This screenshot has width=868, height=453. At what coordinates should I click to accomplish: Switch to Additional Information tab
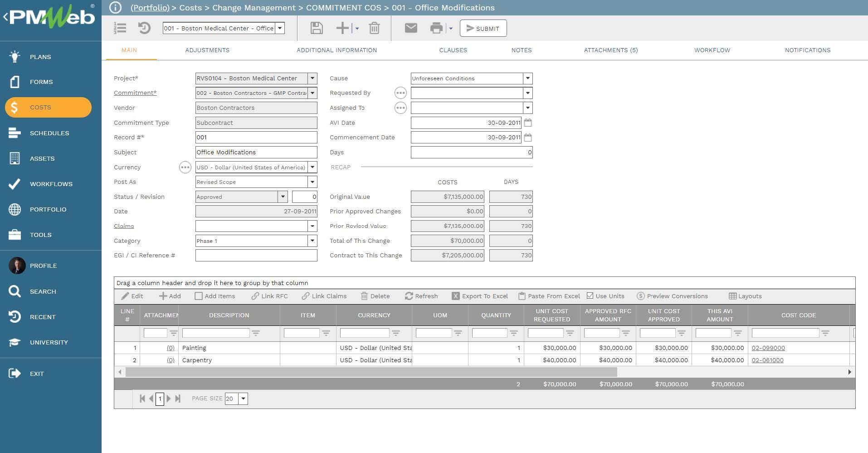click(336, 50)
